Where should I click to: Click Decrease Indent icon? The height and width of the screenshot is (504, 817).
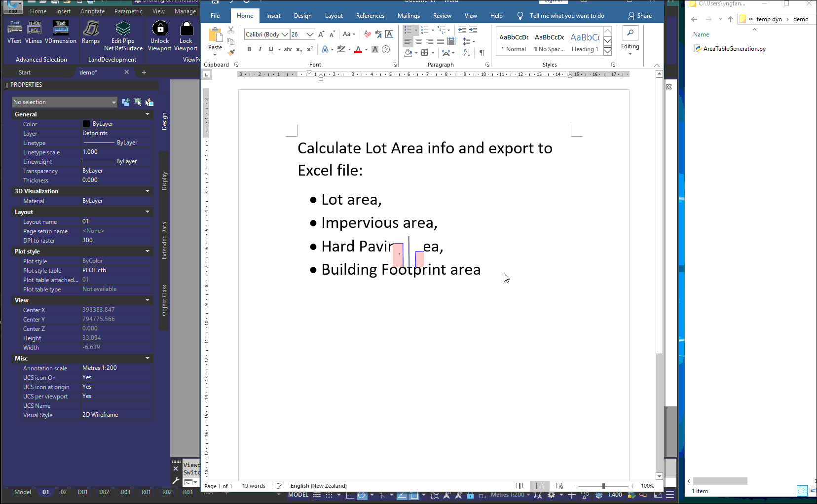462,30
